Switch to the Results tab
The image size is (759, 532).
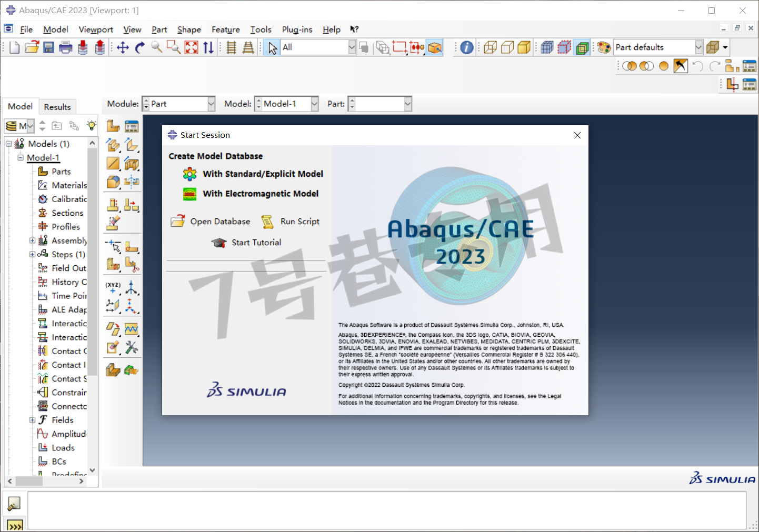[57, 107]
